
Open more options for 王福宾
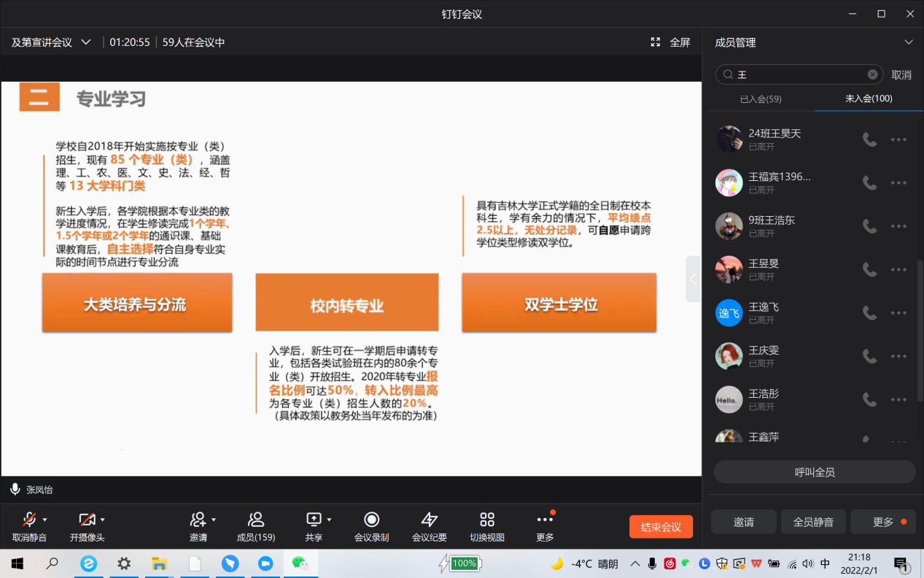[898, 183]
